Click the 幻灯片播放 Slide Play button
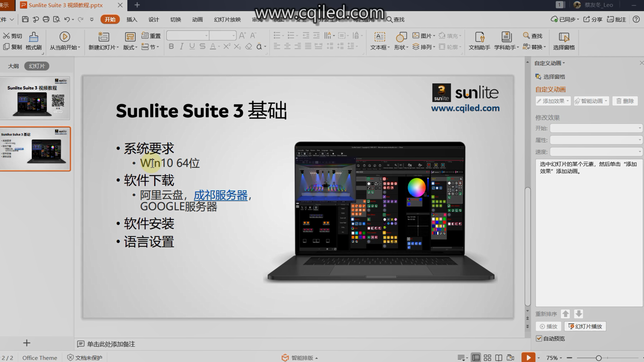 (585, 326)
